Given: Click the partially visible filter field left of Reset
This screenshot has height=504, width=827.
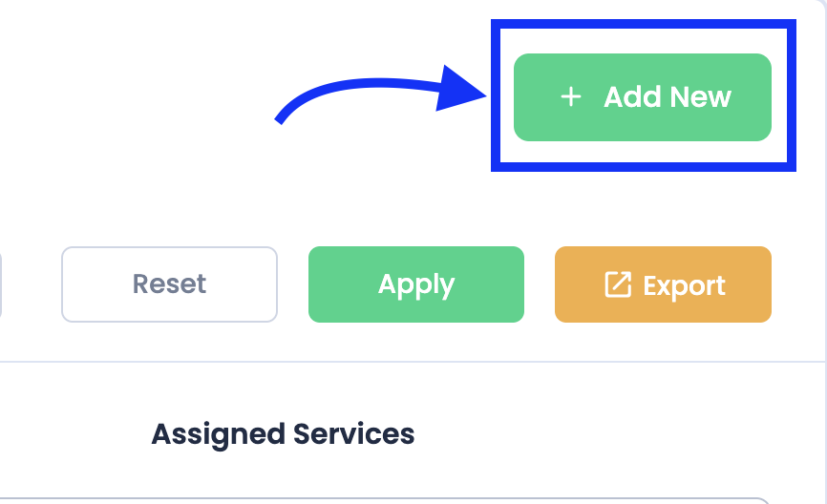Looking at the screenshot, I should 1,284.
